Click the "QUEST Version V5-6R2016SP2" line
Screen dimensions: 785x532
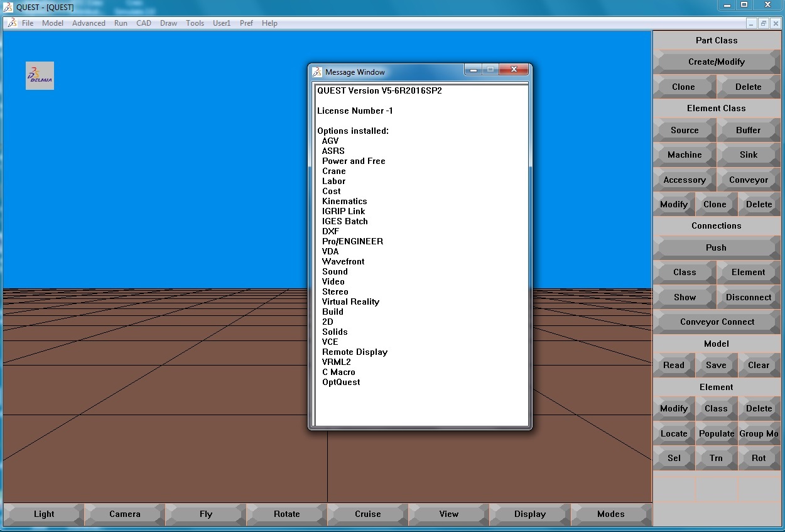tap(379, 90)
